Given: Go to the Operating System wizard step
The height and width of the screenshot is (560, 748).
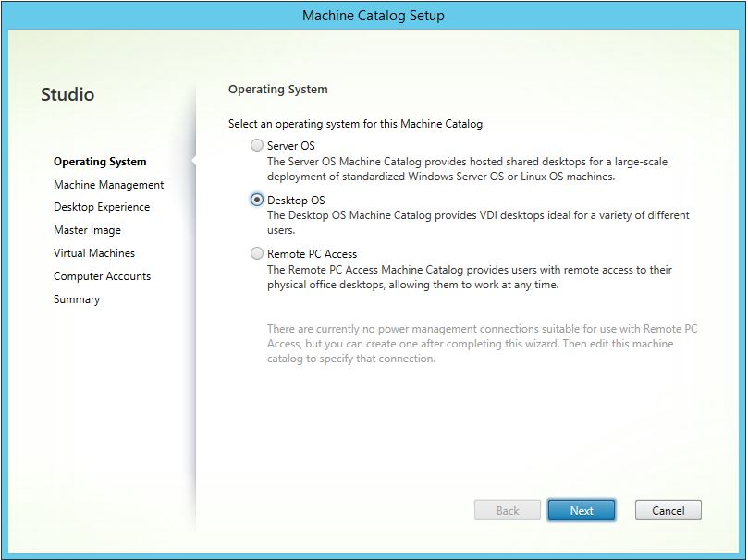Looking at the screenshot, I should pyautogui.click(x=100, y=162).
